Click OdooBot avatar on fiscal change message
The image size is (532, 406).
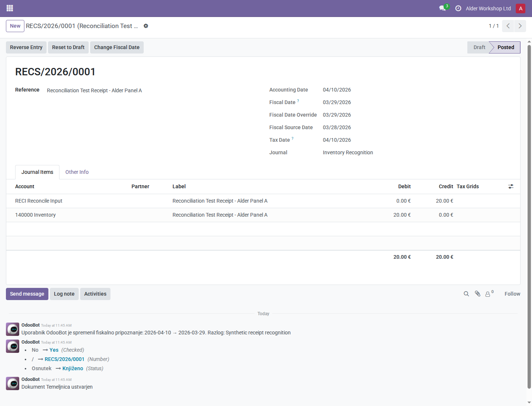point(13,329)
